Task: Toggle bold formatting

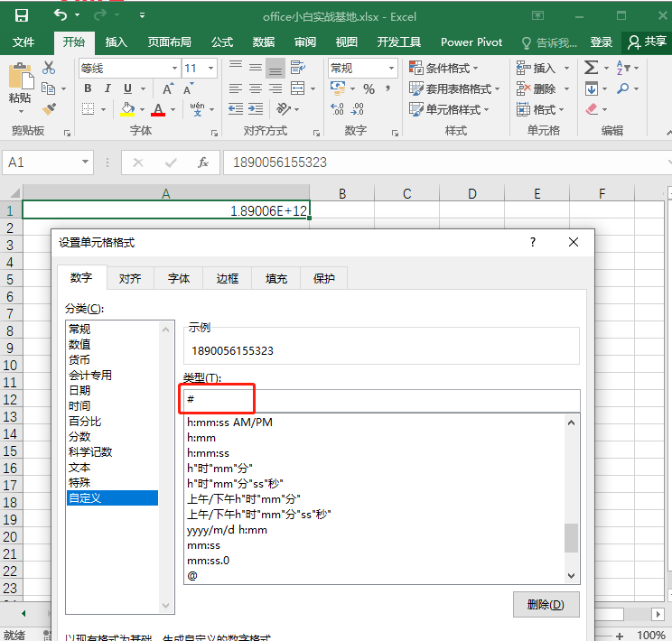Action: pyautogui.click(x=88, y=88)
